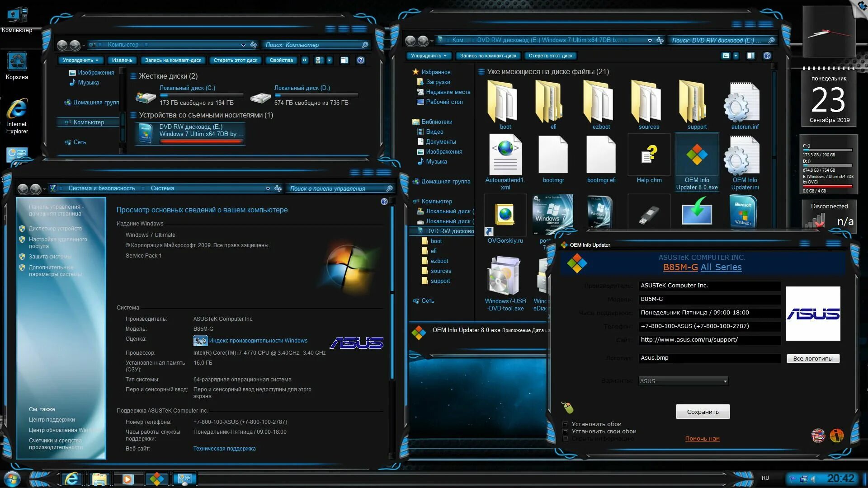Click the taskbar clock showing 20:42
The width and height of the screenshot is (868, 488).
tap(840, 479)
